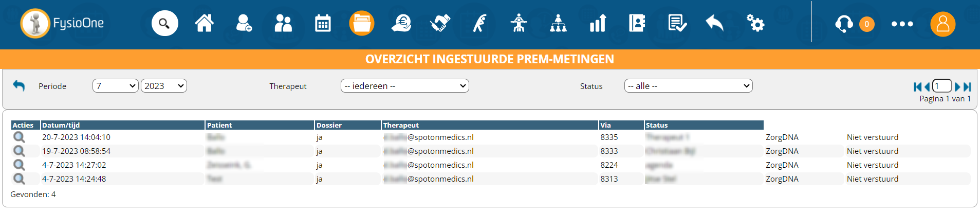Screen dimensions: 980x212
Task: Open the settings gears icon
Action: 755,24
